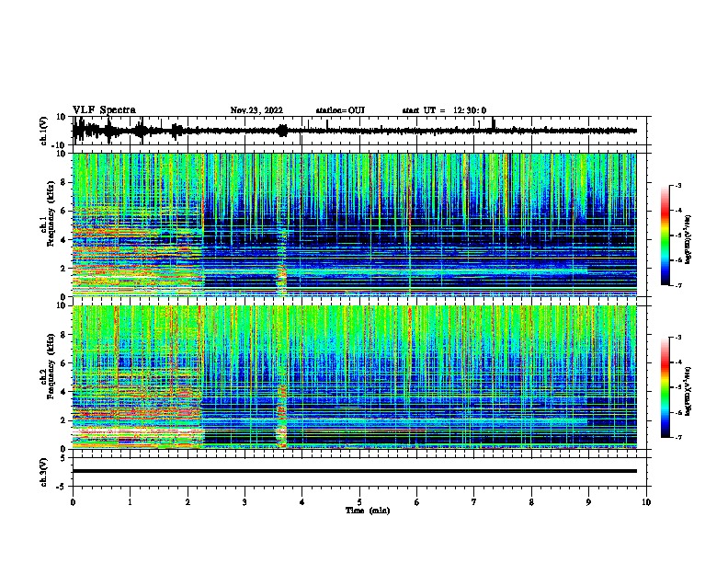Select the log(PSD) label beside ch.2 colorbar

click(x=688, y=391)
